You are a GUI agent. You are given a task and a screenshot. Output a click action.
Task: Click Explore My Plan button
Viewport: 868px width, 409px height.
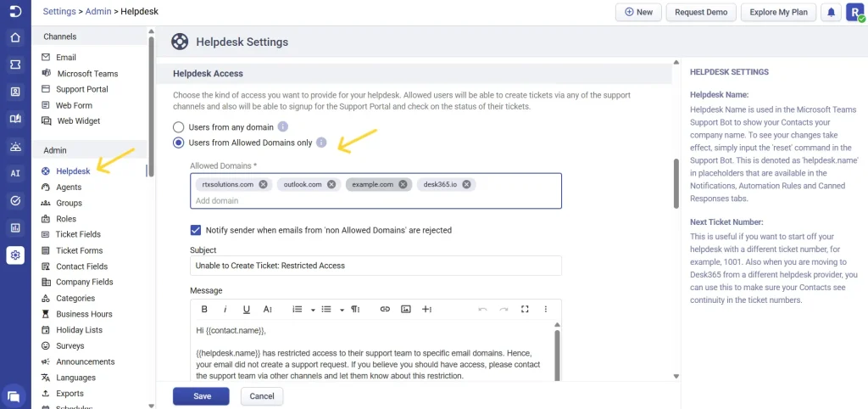[x=778, y=12]
